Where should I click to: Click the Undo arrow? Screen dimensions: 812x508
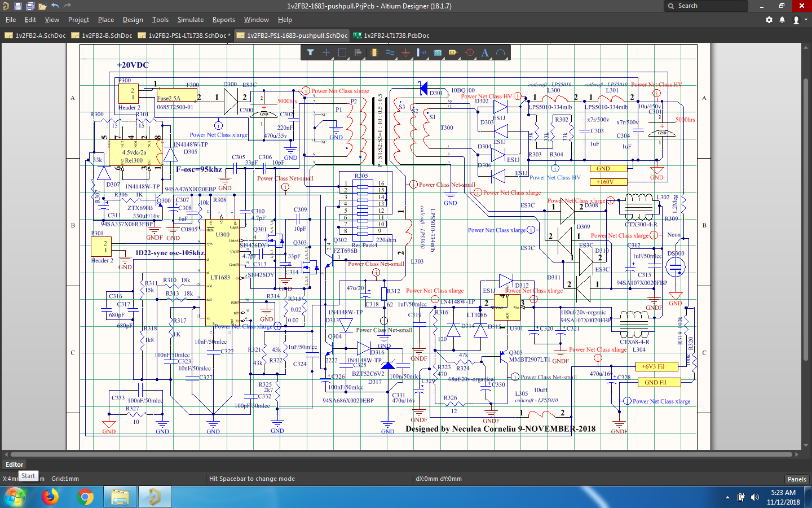(x=55, y=6)
